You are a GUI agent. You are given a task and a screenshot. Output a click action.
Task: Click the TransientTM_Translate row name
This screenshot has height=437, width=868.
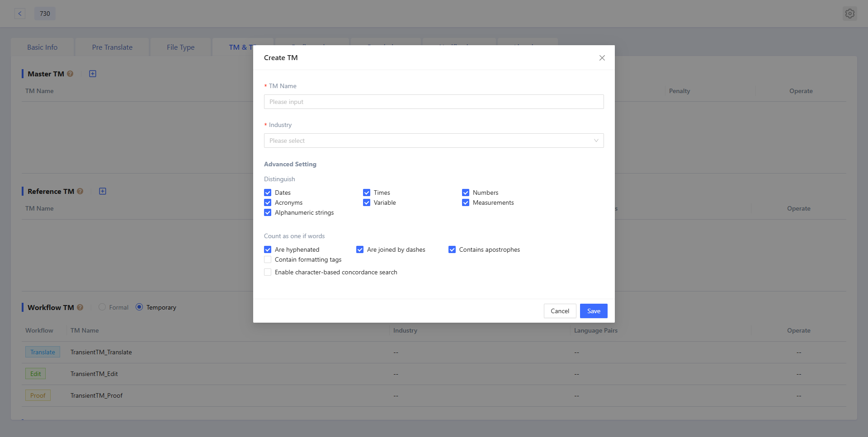click(x=101, y=352)
